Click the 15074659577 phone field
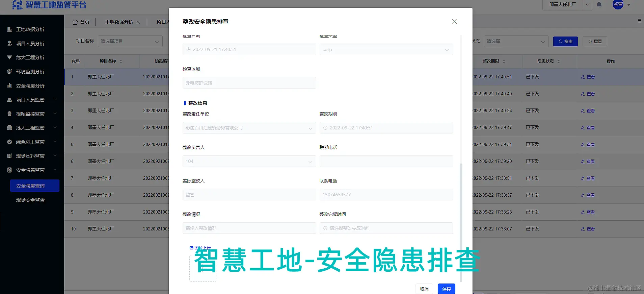644x294 pixels. click(x=386, y=195)
